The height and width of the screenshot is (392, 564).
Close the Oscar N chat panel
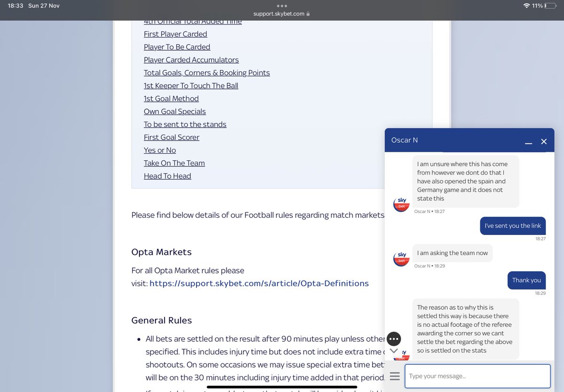click(x=544, y=141)
